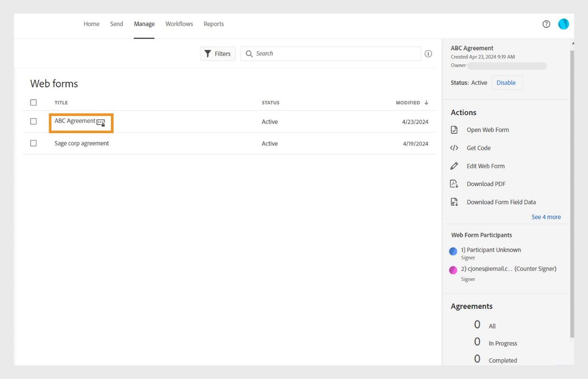The height and width of the screenshot is (379, 588).
Task: Click the Download PDF icon
Action: tap(454, 184)
